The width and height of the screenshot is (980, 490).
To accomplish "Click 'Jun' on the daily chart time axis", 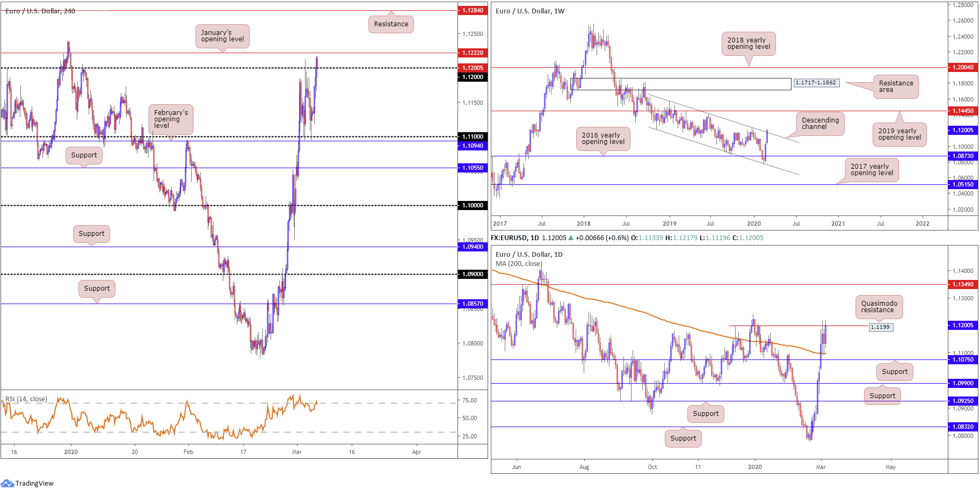I will click(517, 467).
